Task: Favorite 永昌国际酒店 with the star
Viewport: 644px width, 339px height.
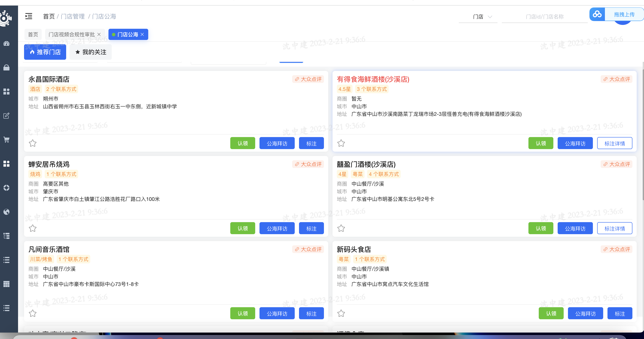Action: 32,143
